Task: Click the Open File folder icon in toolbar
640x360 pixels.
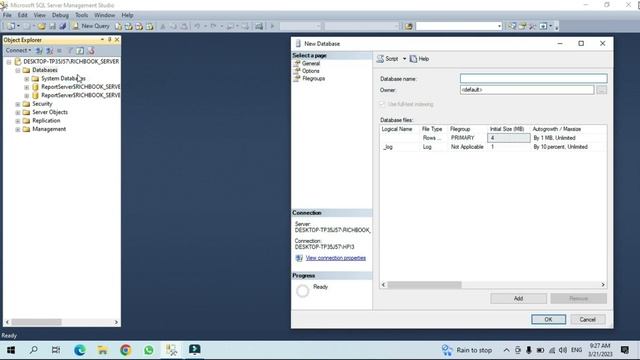Action: click(x=41, y=26)
